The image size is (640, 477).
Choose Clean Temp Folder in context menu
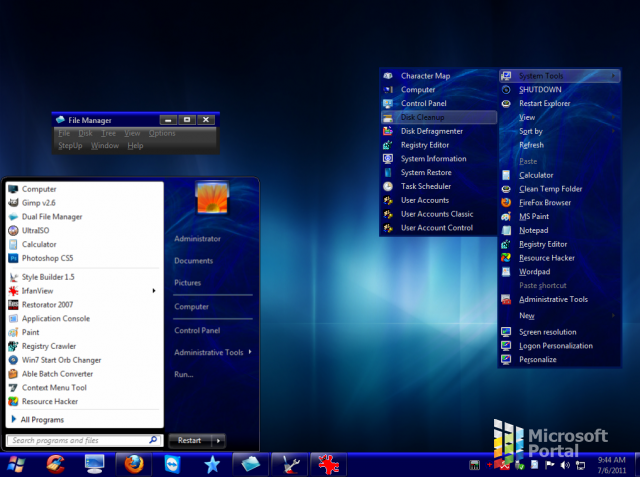pyautogui.click(x=560, y=189)
